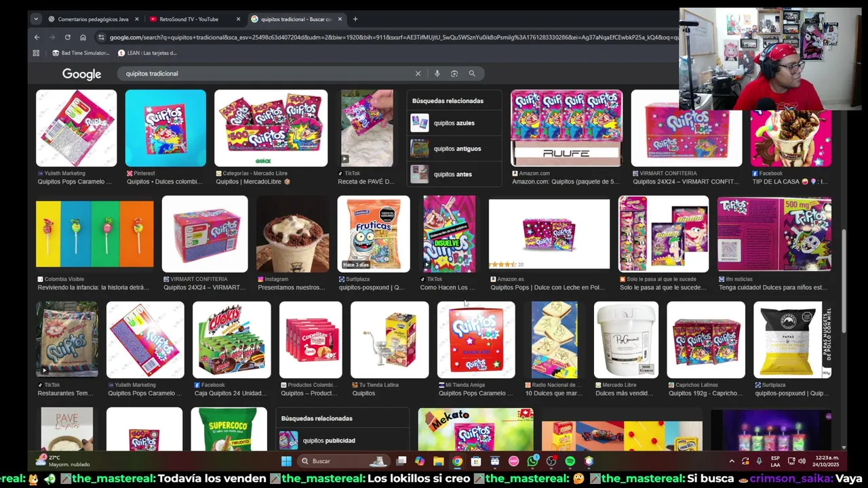
Task: Click the Google logo
Action: click(x=81, y=74)
